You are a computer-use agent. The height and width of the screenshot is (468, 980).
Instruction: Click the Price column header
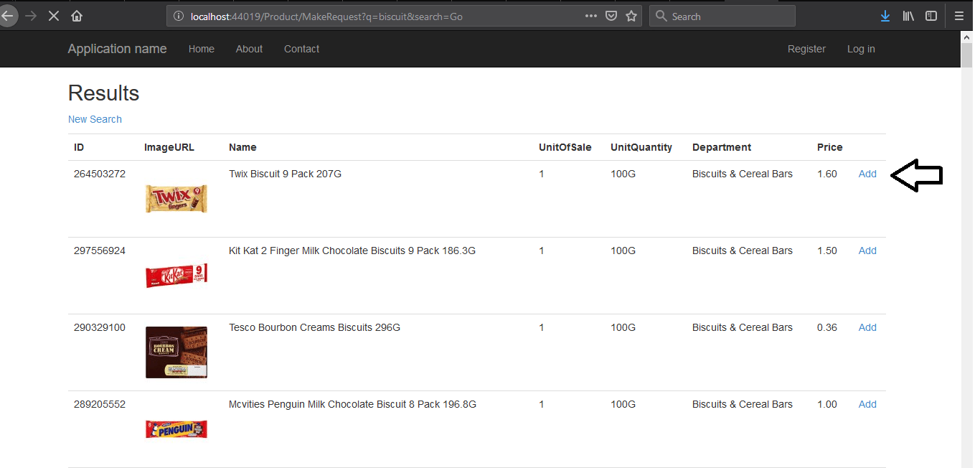point(830,147)
